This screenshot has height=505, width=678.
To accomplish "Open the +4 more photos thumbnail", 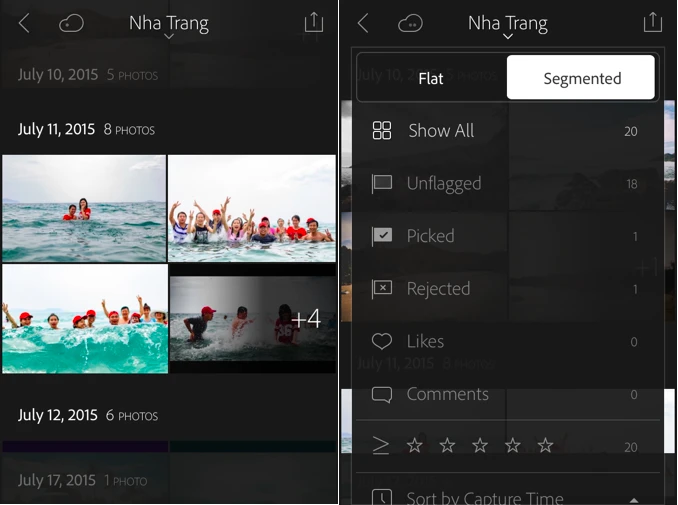I will pos(252,319).
